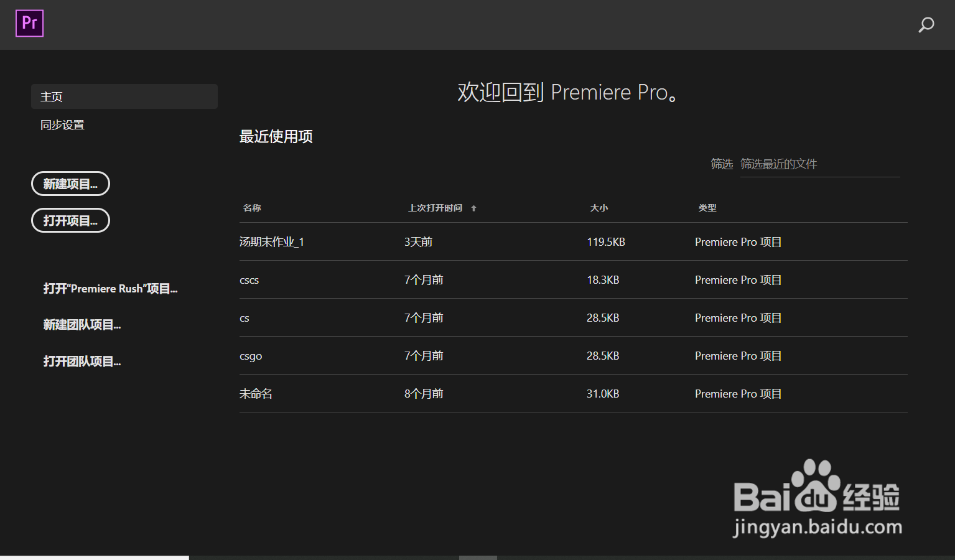Click the 3天前 time cell
955x560 pixels.
pos(418,242)
